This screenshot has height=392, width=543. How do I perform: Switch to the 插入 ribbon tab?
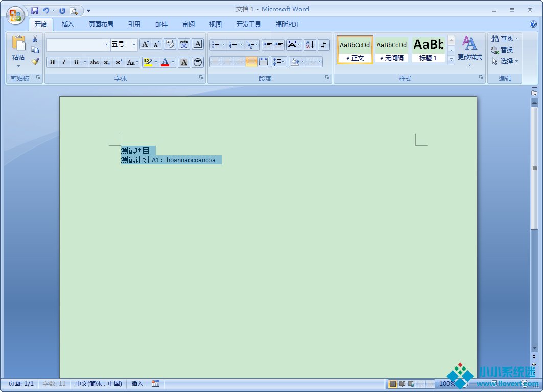point(67,24)
